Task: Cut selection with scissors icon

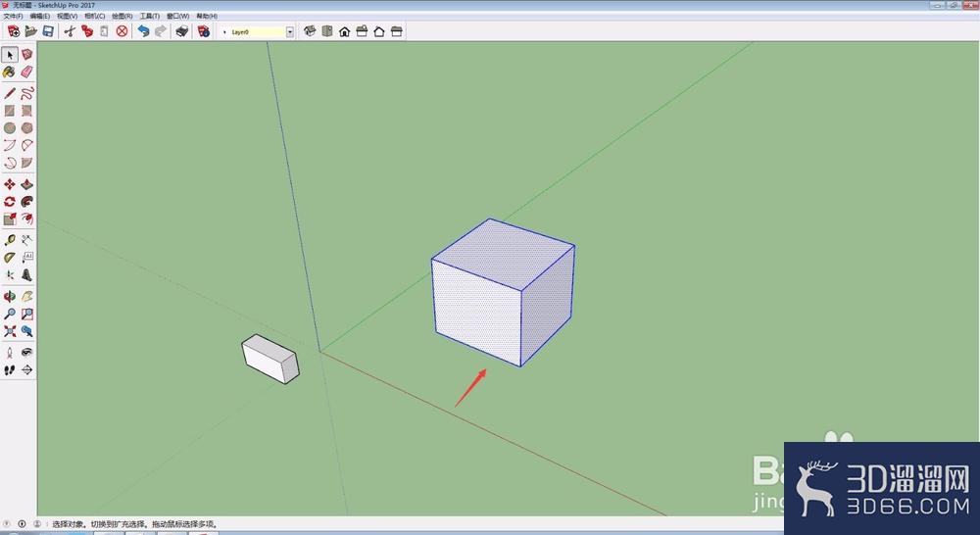Action: [70, 31]
